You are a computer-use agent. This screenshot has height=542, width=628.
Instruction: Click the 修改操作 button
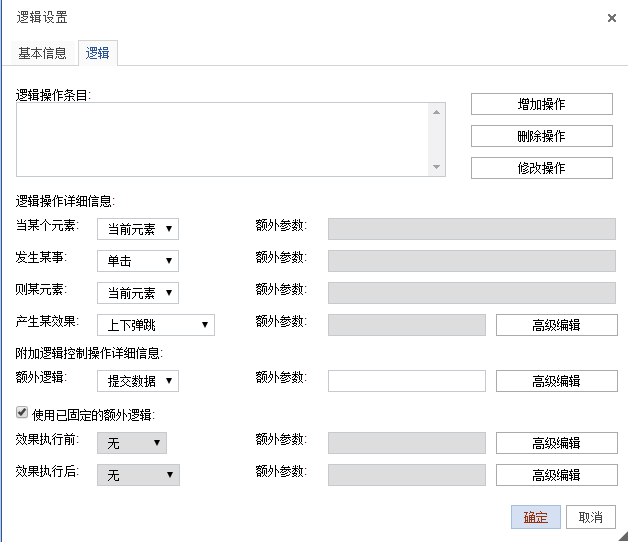pyautogui.click(x=541, y=168)
